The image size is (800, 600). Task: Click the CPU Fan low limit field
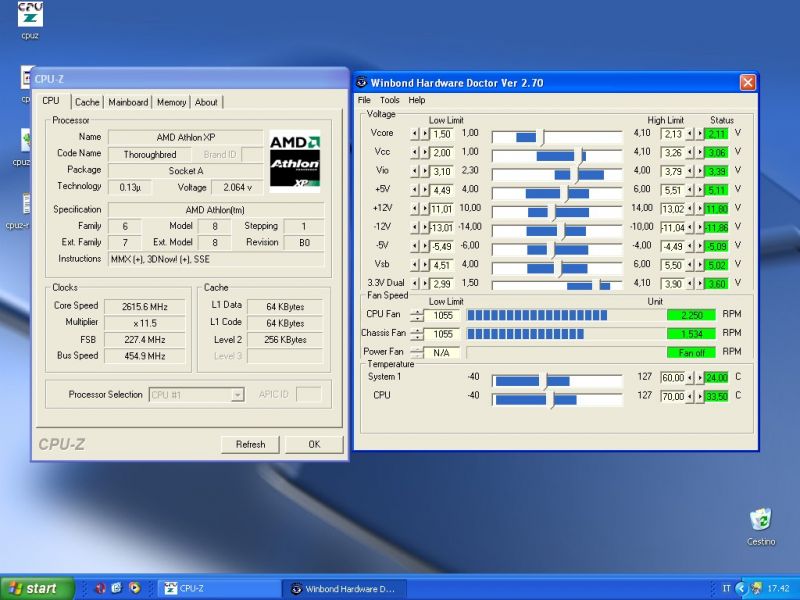442,316
